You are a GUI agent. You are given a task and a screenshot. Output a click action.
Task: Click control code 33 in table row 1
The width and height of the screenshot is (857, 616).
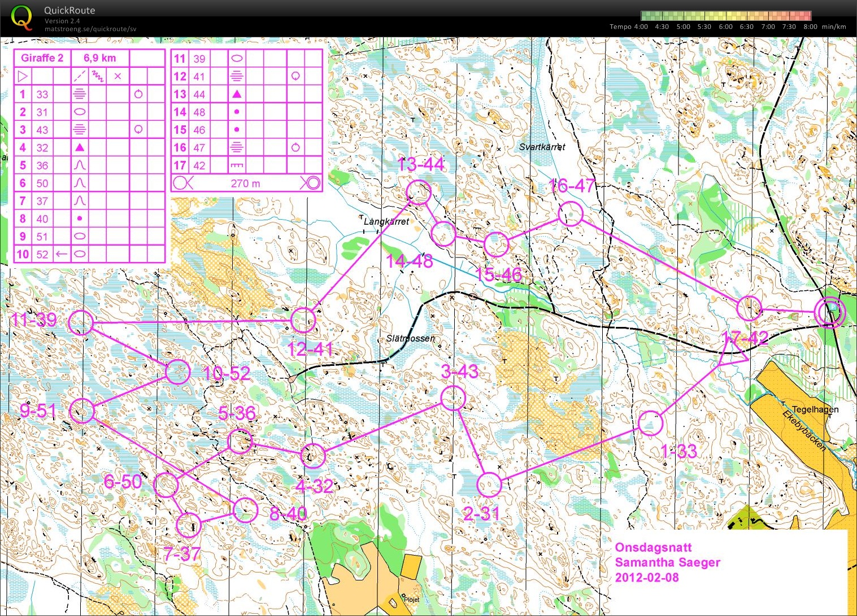(x=42, y=94)
